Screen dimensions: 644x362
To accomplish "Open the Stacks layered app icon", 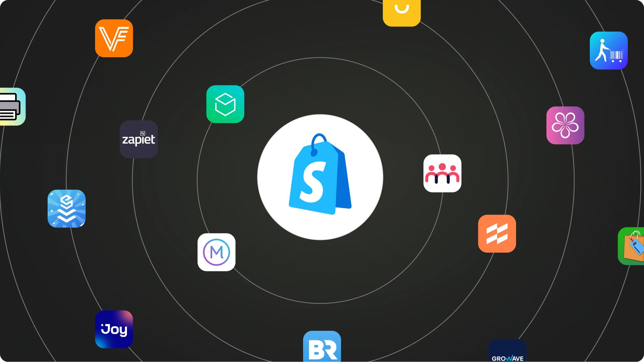I will tap(67, 208).
